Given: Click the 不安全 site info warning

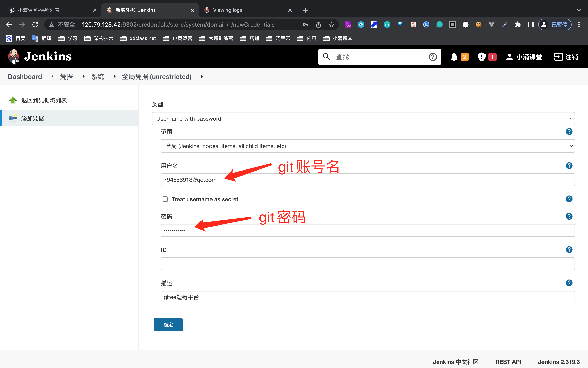Looking at the screenshot, I should (x=62, y=25).
